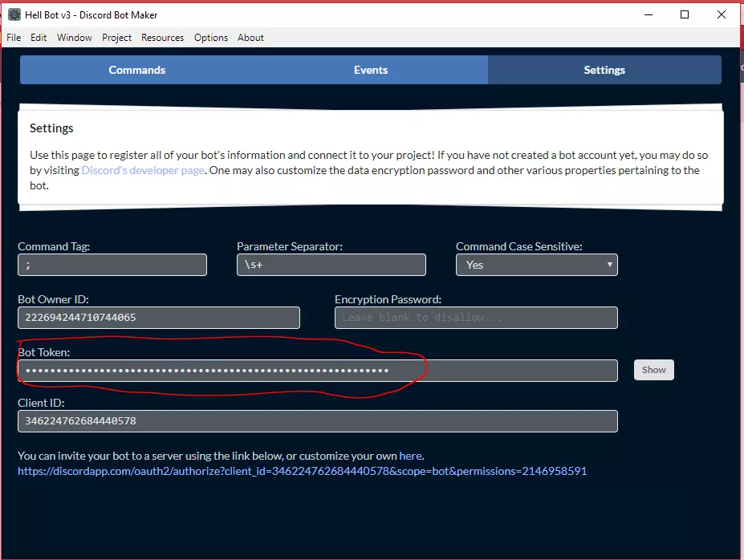Show the hidden bot token
This screenshot has height=560, width=744.
(x=654, y=370)
